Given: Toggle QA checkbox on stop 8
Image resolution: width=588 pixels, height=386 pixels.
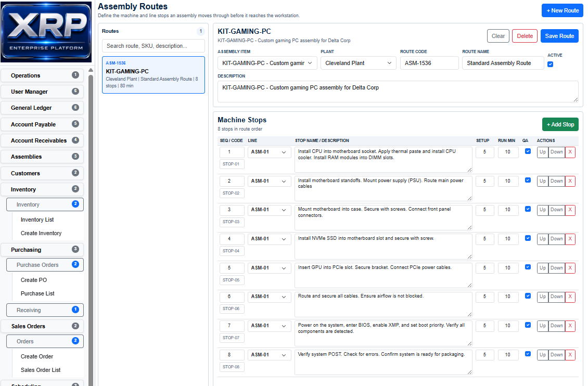Looking at the screenshot, I should 528,354.
